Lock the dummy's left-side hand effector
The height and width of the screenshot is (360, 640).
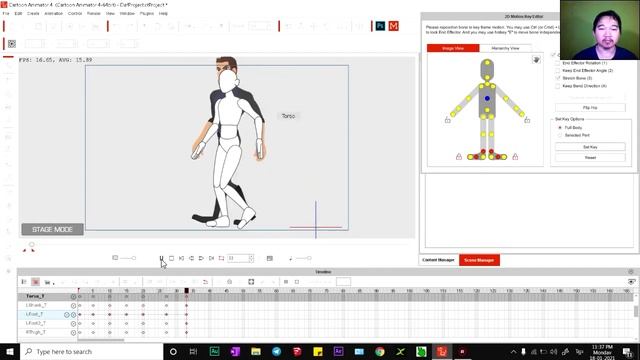(448, 120)
